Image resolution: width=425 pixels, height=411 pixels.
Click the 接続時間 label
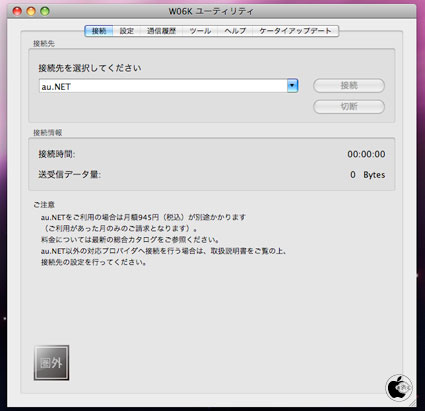tap(57, 154)
